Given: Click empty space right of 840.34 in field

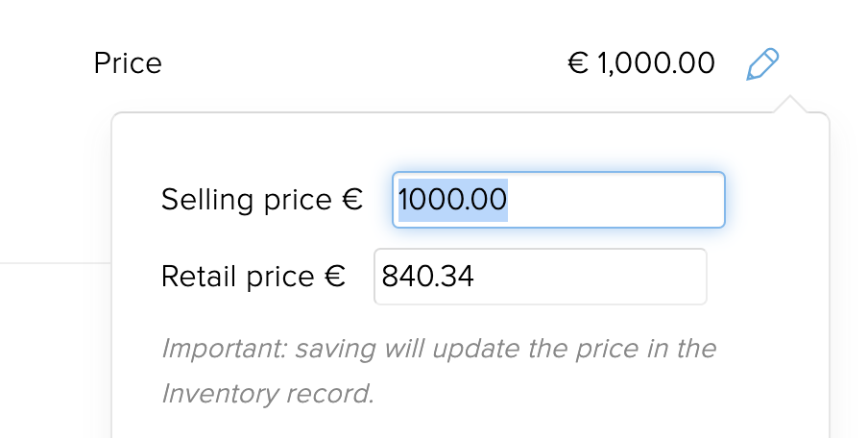Looking at the screenshot, I should [x=590, y=277].
